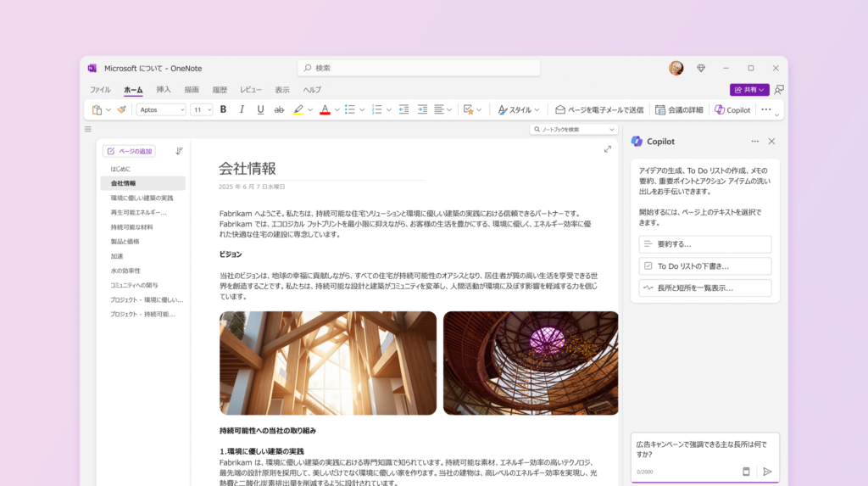The image size is (868, 486).
Task: Click the paragraph alignment icon
Action: point(439,109)
